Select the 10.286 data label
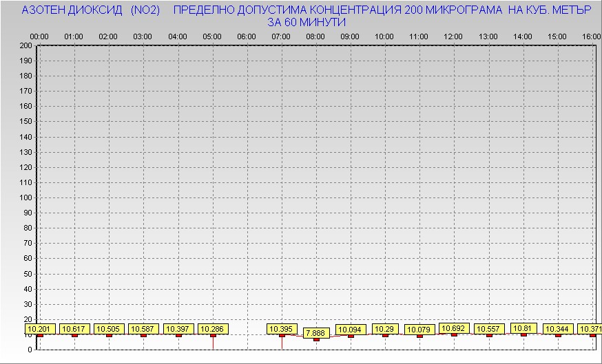Viewport: 602px width, 364px height. pyautogui.click(x=213, y=329)
